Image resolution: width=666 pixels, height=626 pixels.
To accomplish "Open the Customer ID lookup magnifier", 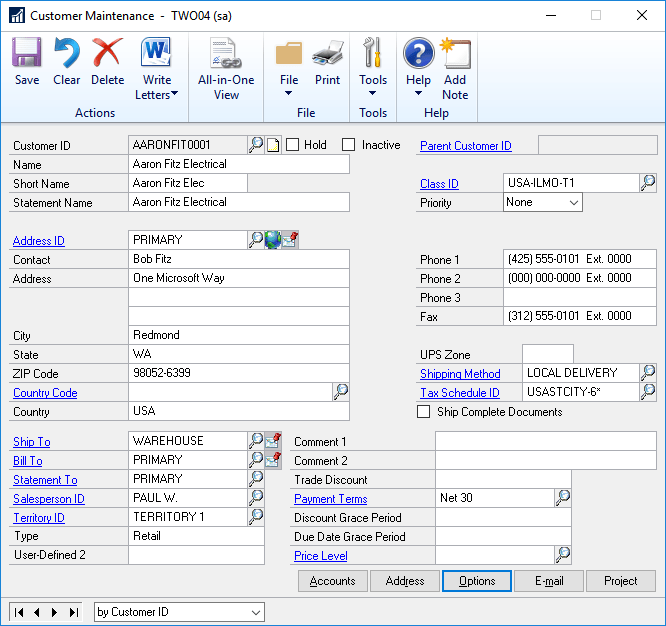I will (x=256, y=145).
